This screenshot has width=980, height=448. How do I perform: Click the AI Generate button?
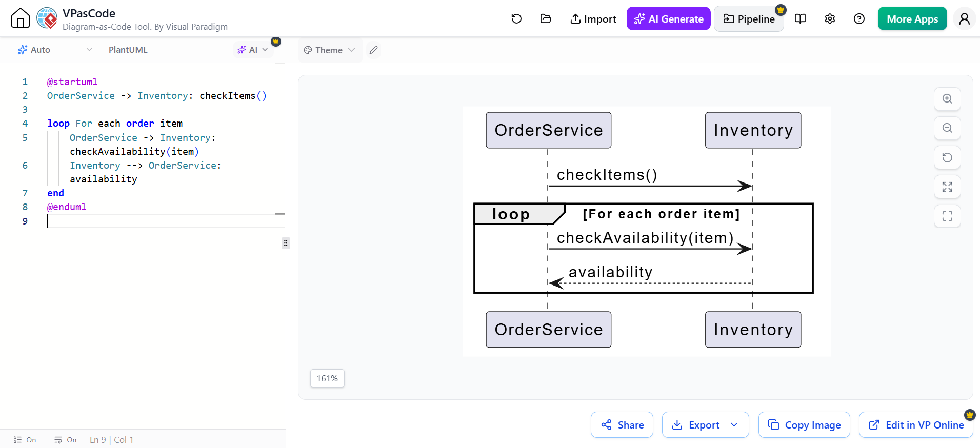coord(668,19)
